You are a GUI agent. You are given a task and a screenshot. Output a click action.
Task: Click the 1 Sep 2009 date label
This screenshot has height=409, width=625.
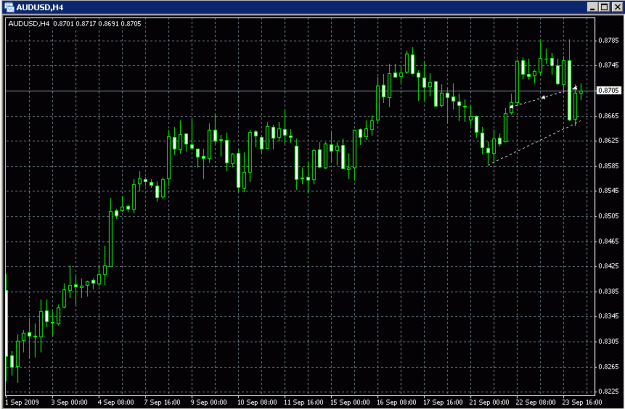click(22, 402)
